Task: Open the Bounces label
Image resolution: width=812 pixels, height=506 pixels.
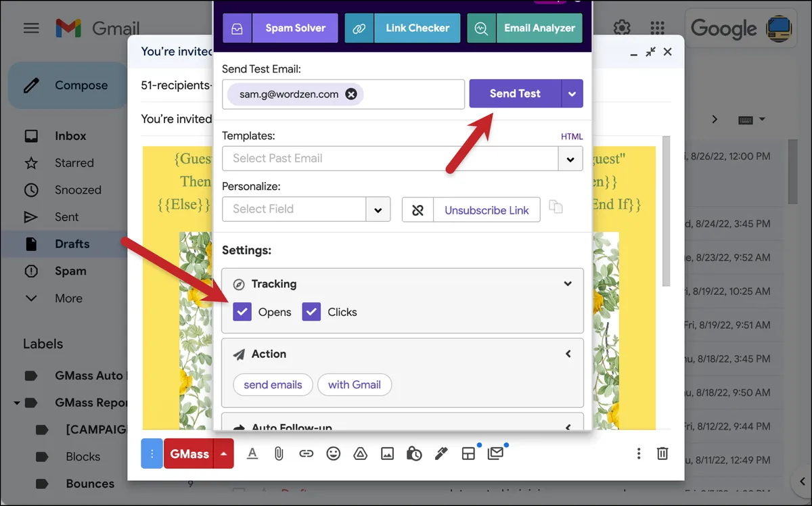Action: point(90,484)
